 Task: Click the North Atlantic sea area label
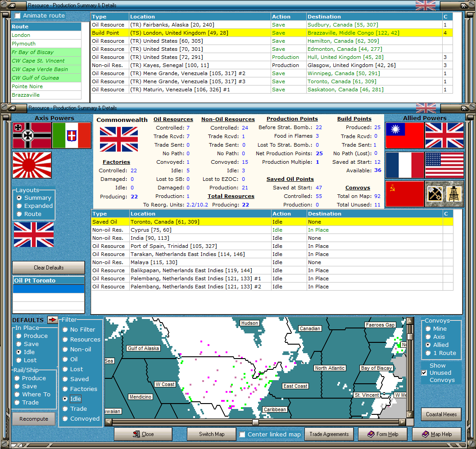pyautogui.click(x=330, y=368)
